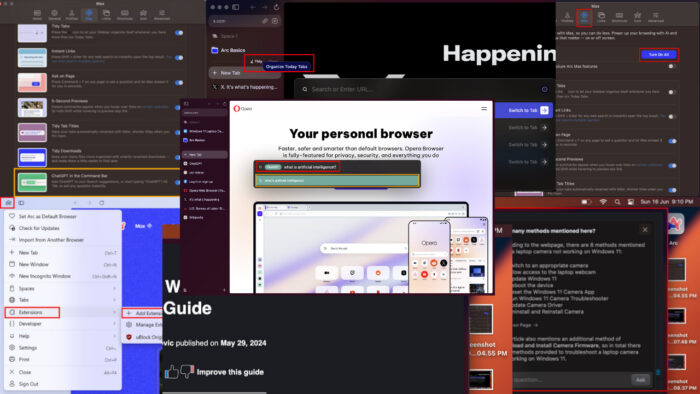Click Opera hamburger menu icon

click(484, 108)
